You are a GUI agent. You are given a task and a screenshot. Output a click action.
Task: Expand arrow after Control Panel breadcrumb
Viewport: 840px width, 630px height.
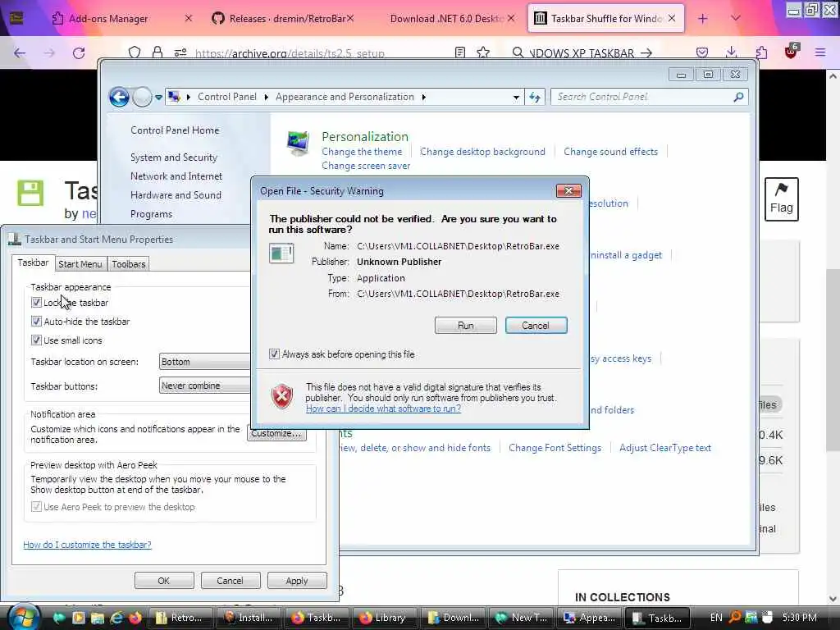tap(267, 97)
